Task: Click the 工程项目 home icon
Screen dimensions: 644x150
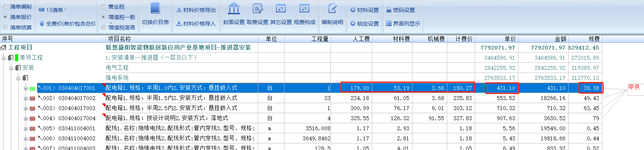Action: 3,48
